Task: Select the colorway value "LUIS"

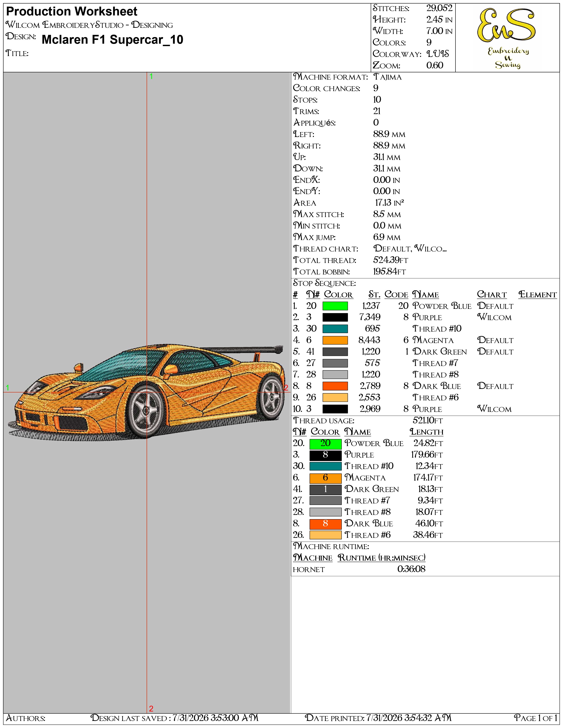Action: (438, 54)
